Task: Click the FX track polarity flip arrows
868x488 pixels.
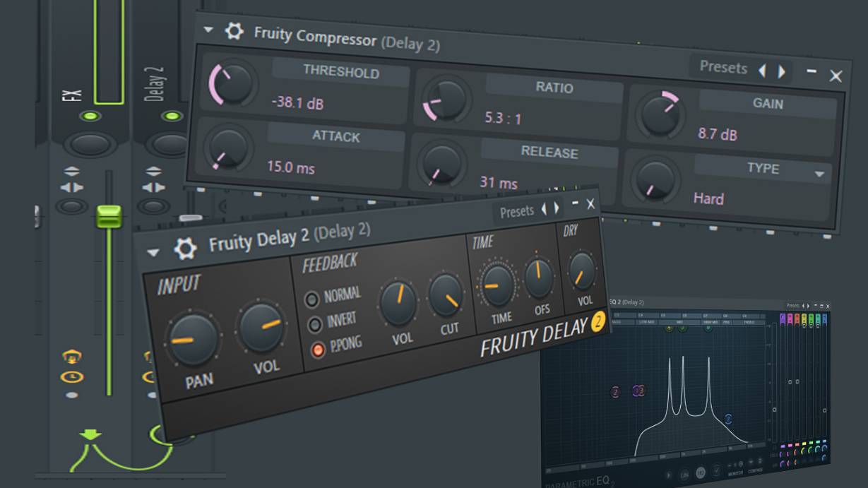Action: pos(72,171)
